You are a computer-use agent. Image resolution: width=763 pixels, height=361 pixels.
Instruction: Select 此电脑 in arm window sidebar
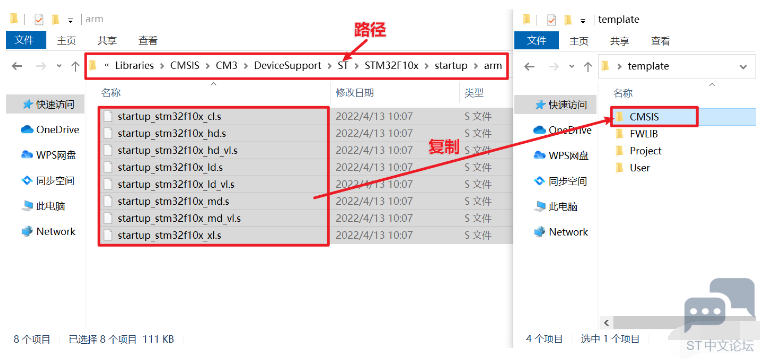[43, 206]
